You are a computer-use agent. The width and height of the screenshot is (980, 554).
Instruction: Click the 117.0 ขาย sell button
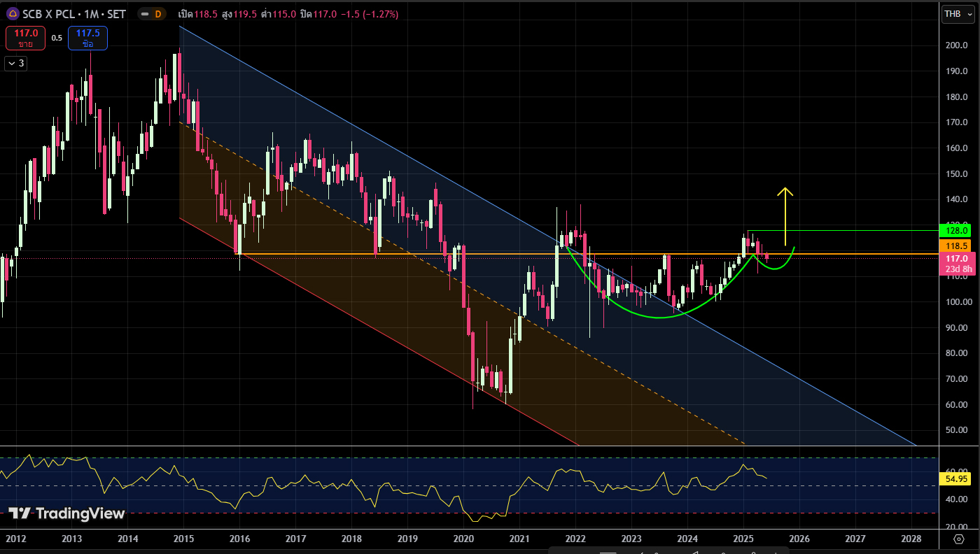[25, 38]
